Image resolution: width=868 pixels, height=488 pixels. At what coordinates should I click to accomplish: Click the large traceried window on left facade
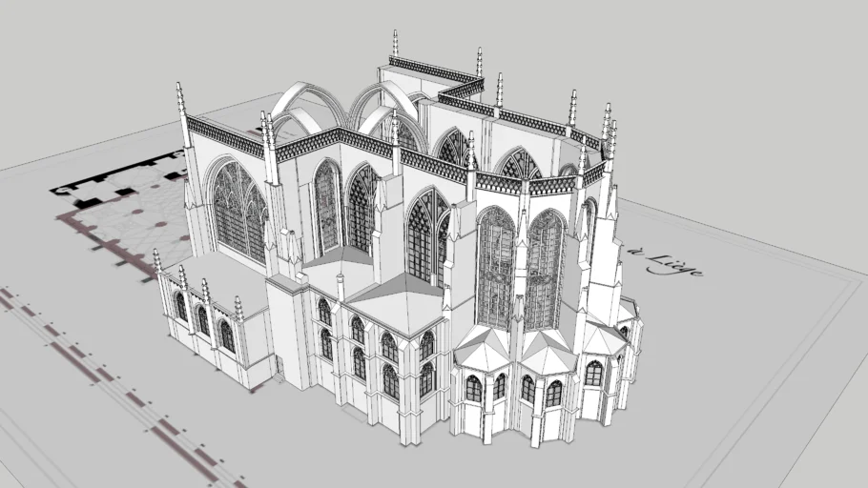tap(238, 212)
